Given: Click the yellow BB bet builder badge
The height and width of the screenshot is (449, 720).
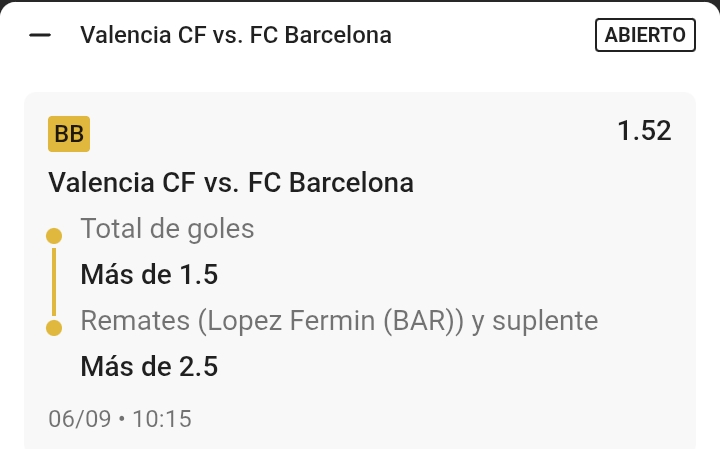Looking at the screenshot, I should pos(69,134).
